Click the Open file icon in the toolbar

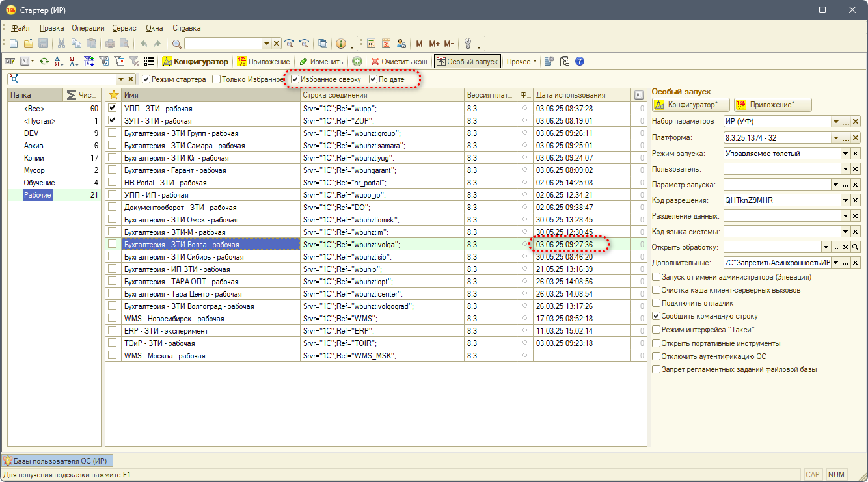click(x=28, y=44)
